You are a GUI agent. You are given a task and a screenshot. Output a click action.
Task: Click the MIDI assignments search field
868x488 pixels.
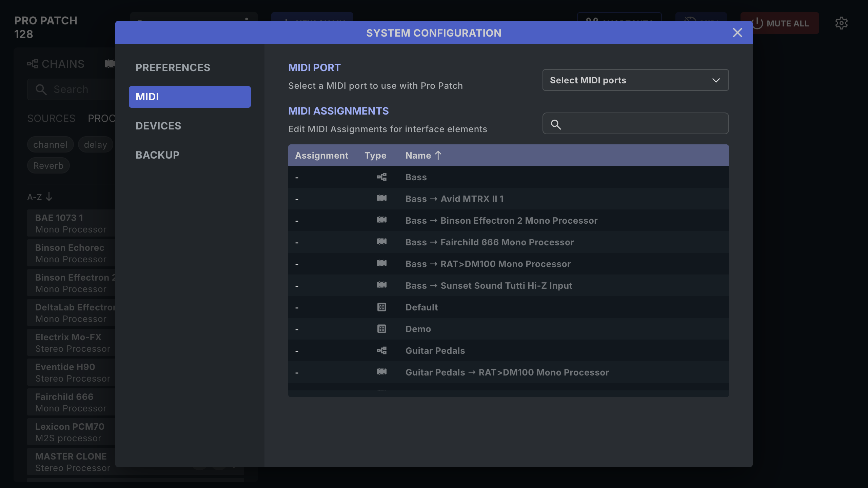635,123
